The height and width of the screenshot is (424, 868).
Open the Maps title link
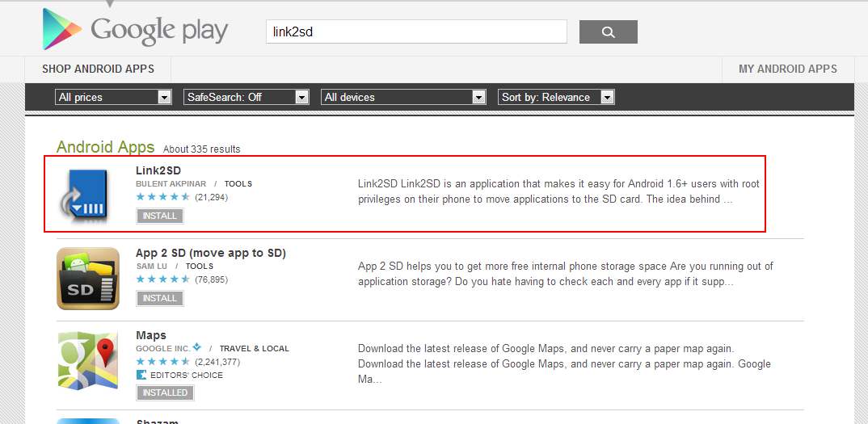pos(151,335)
